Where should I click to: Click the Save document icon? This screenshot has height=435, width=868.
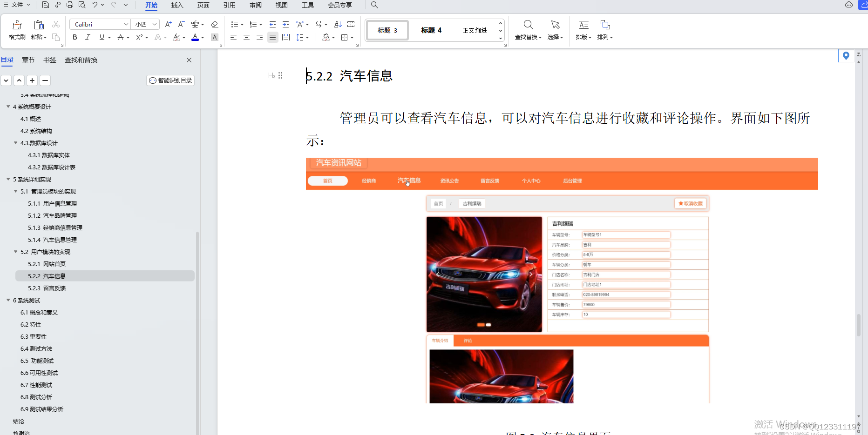45,5
